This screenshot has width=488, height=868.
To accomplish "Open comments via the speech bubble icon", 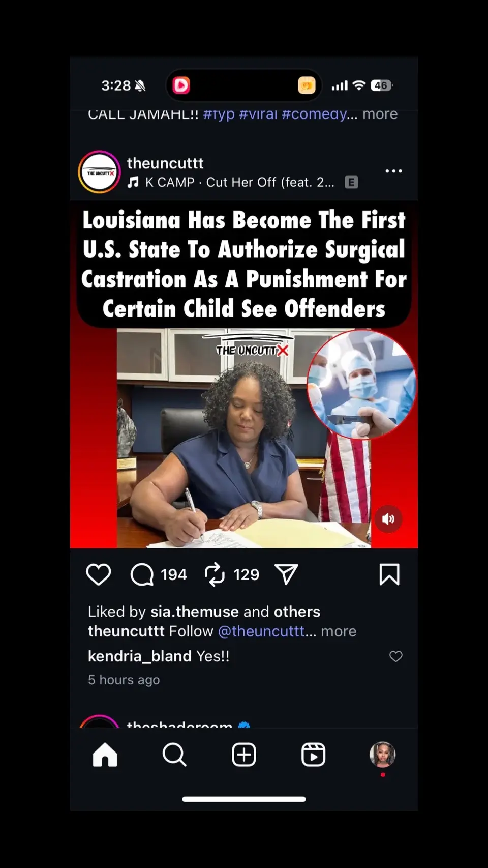I will (x=142, y=574).
